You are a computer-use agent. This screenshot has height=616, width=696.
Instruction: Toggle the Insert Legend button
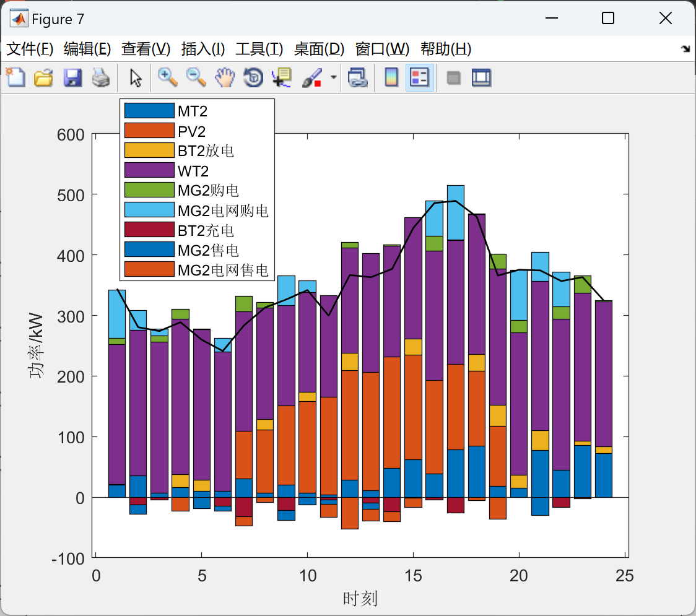tap(419, 77)
